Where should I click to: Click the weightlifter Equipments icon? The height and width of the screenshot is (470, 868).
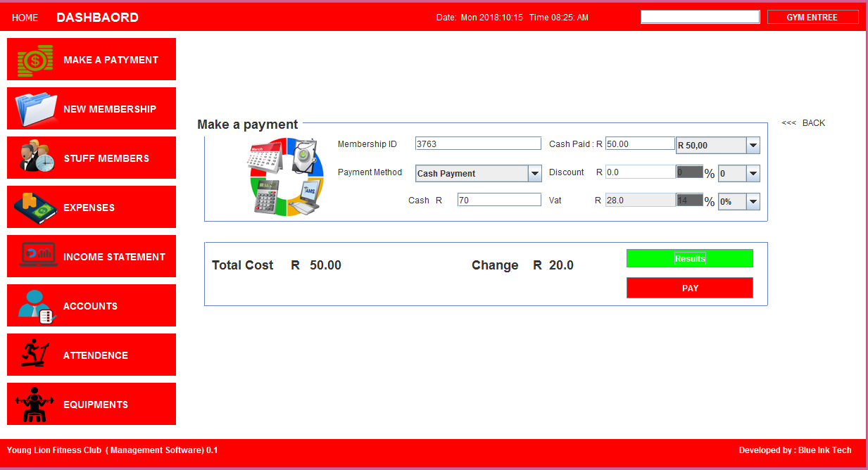34,405
